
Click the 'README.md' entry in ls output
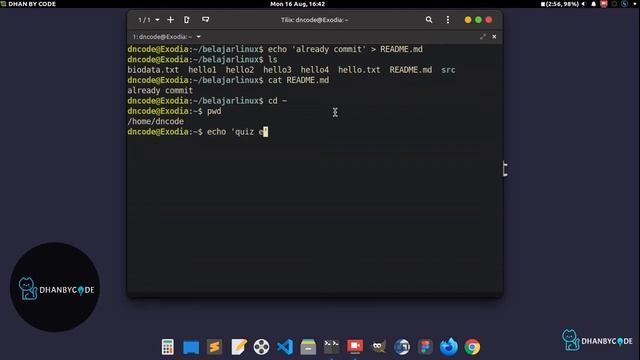pyautogui.click(x=411, y=70)
